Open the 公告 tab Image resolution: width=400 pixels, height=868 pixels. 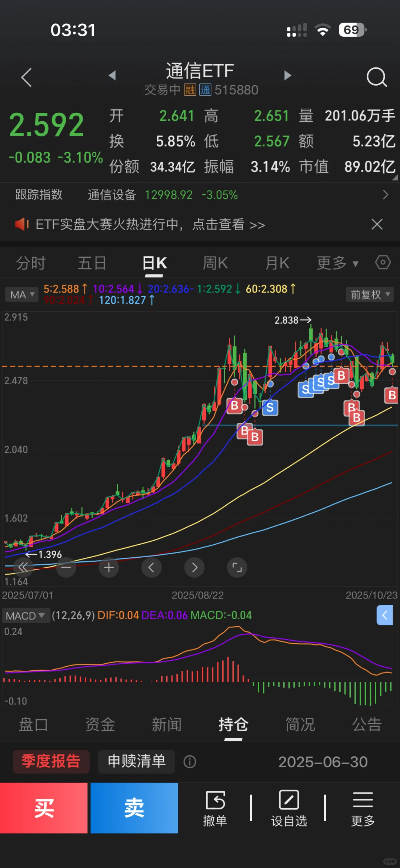point(367,725)
